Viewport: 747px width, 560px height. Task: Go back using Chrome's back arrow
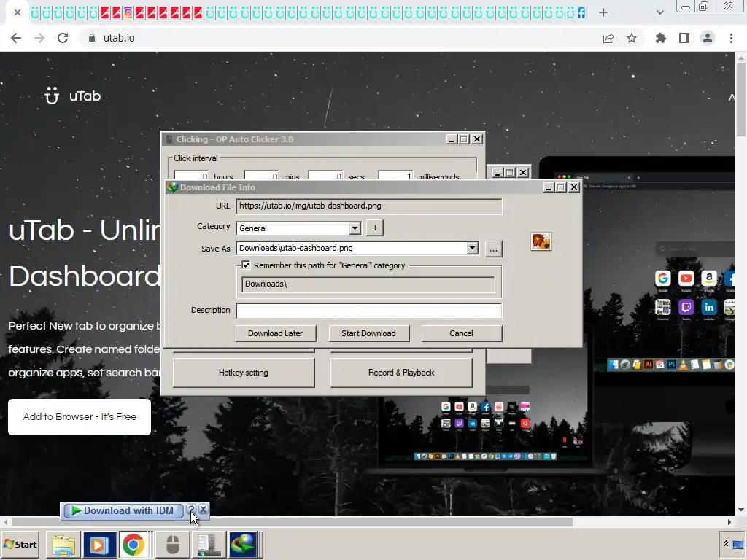tap(16, 38)
